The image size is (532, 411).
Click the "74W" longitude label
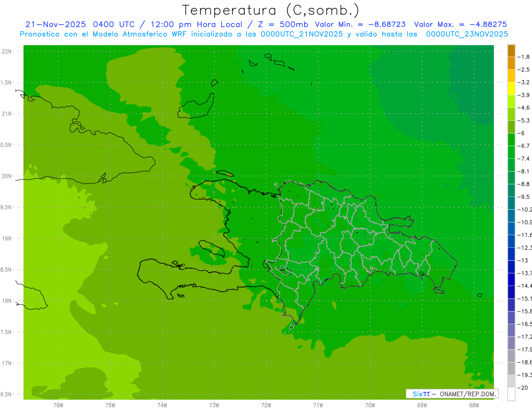(x=162, y=405)
